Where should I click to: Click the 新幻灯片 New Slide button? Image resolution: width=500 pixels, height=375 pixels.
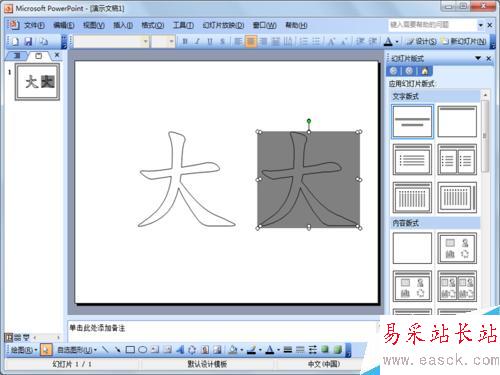point(463,42)
